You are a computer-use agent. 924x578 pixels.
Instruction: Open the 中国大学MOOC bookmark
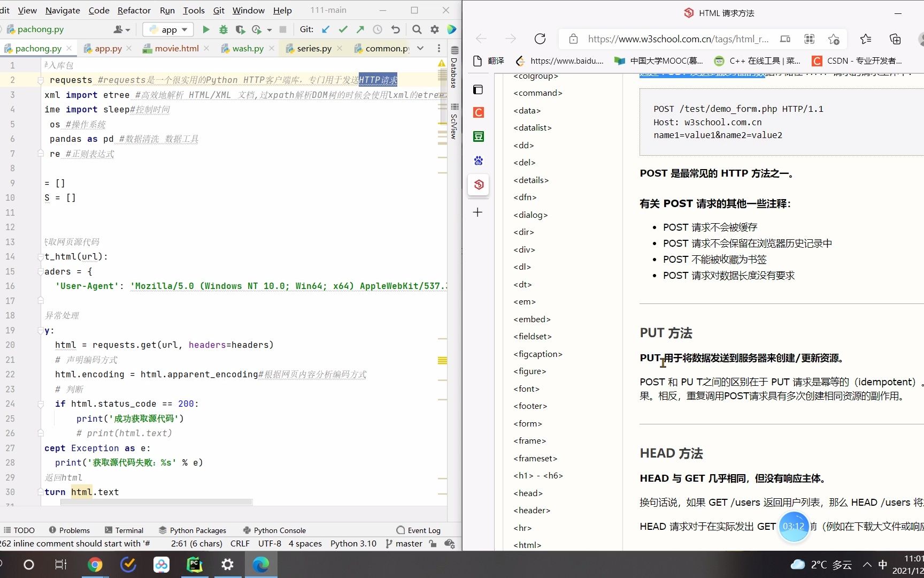coord(659,60)
